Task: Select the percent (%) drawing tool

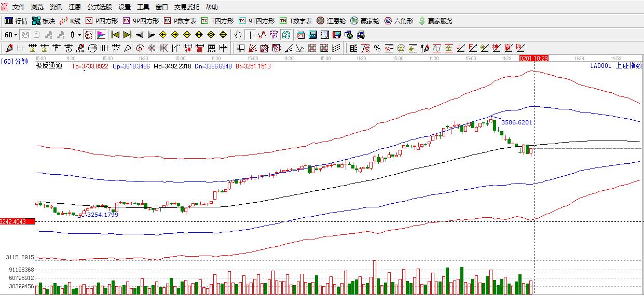Action: pyautogui.click(x=377, y=48)
